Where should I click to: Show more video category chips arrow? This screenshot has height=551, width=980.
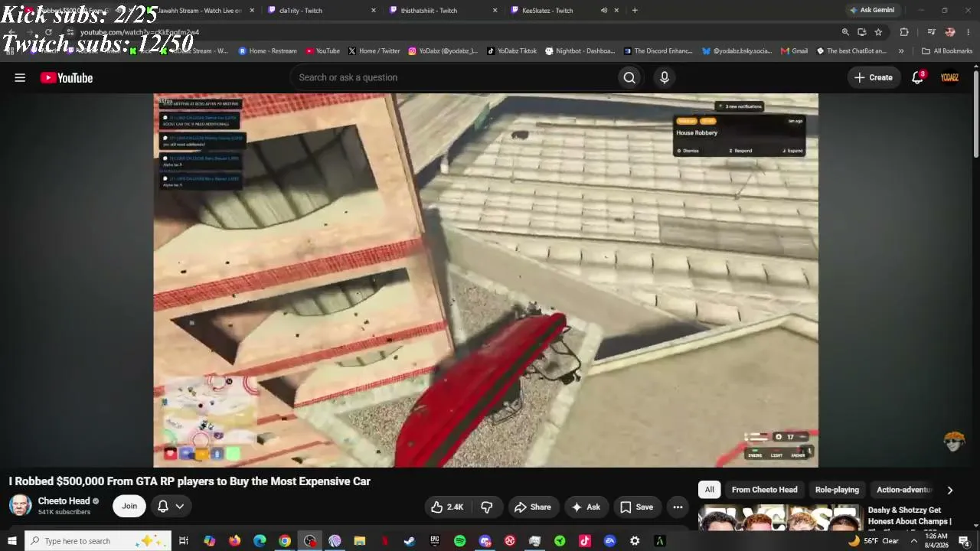click(950, 490)
